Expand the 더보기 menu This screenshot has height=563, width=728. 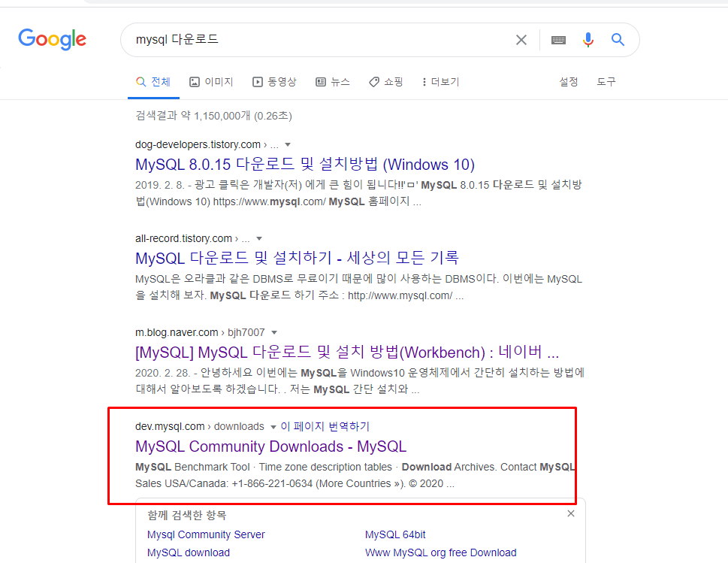[x=440, y=82]
